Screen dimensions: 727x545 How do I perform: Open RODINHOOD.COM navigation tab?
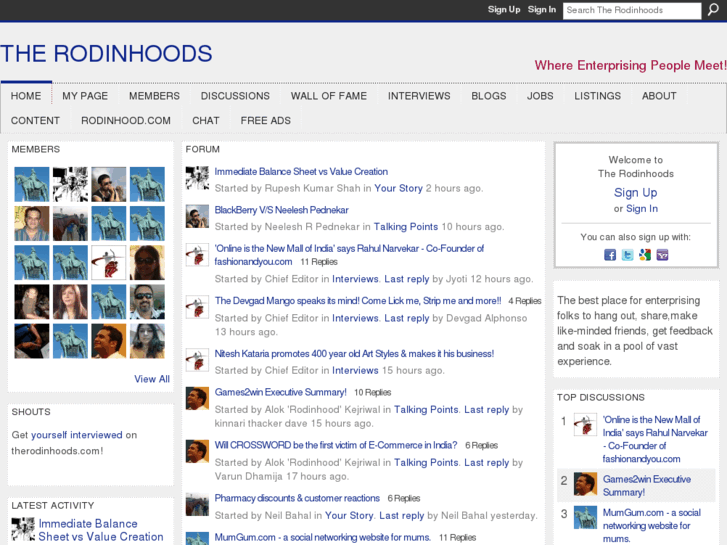pos(126,121)
